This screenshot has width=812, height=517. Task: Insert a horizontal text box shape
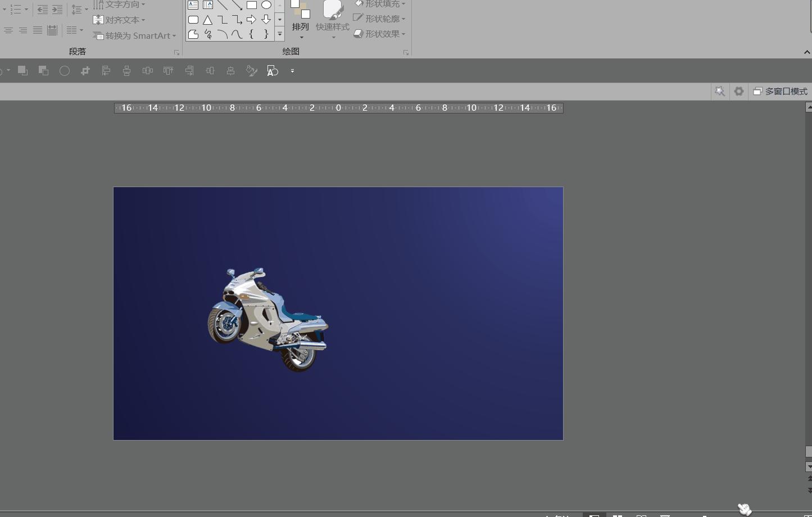(x=193, y=5)
